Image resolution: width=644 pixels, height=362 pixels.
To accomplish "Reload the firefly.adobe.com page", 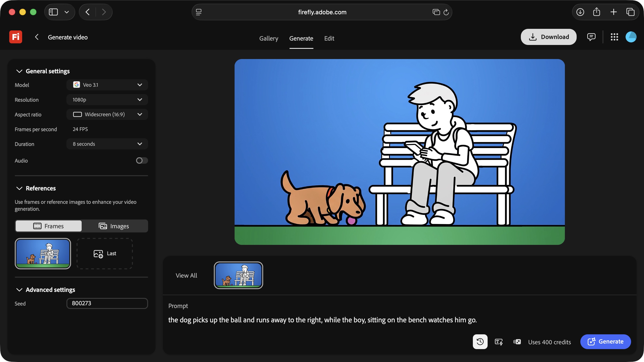I will pyautogui.click(x=446, y=12).
